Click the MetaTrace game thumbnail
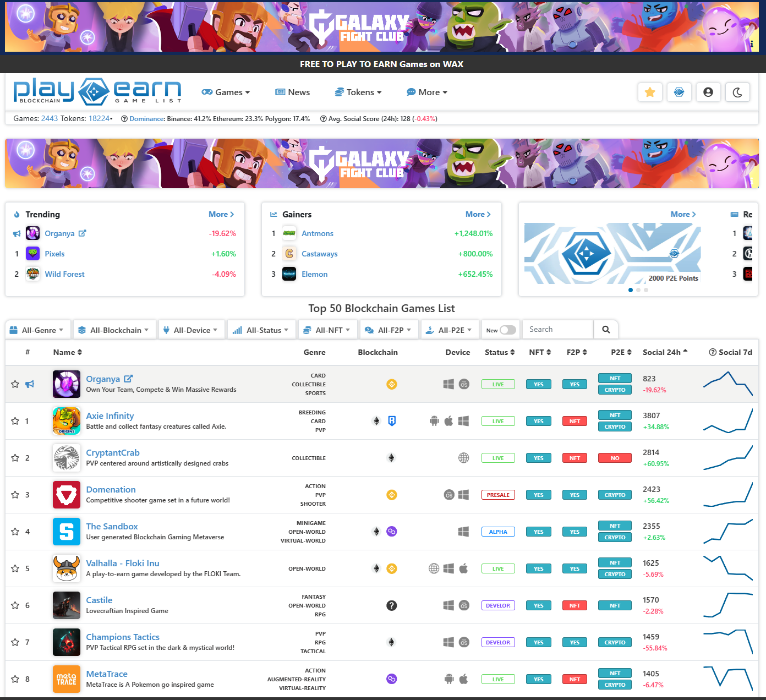766x700 pixels. [x=67, y=679]
